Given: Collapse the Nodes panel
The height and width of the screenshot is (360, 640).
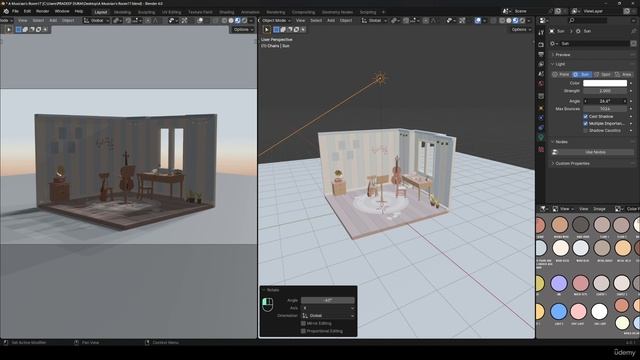Looking at the screenshot, I should click(561, 142).
